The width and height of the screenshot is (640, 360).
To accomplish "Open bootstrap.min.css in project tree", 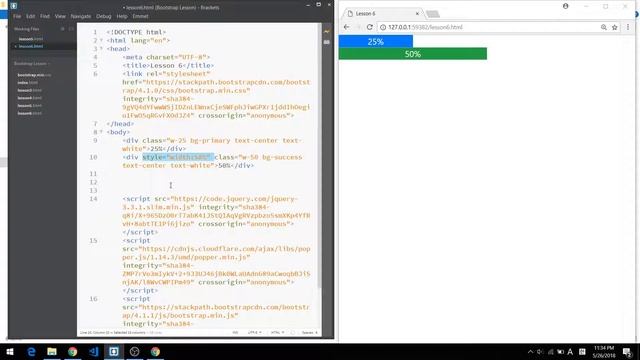I will tap(34, 75).
